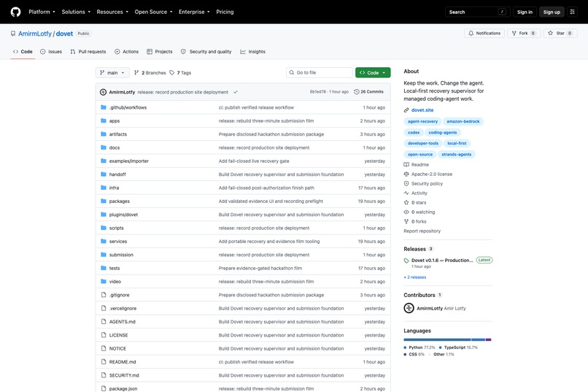Click the amazon-bedrock topic tag
Image resolution: width=588 pixels, height=392 pixels.
coord(463,121)
